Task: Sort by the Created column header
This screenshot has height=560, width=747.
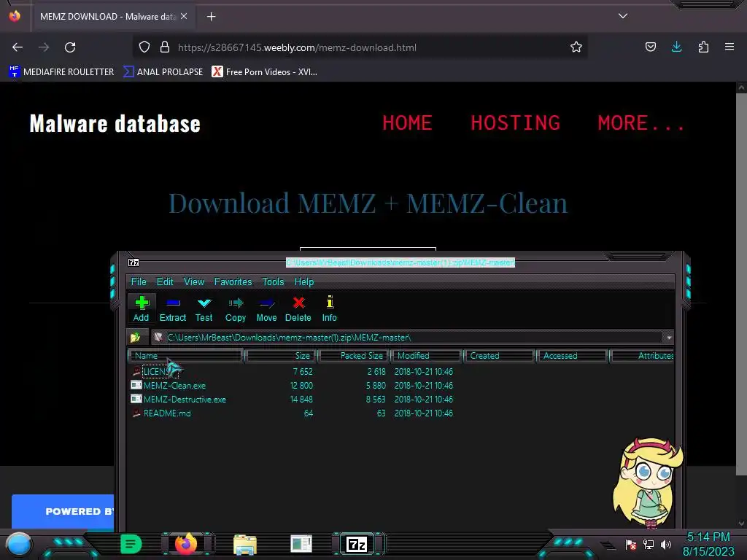Action: pyautogui.click(x=499, y=356)
